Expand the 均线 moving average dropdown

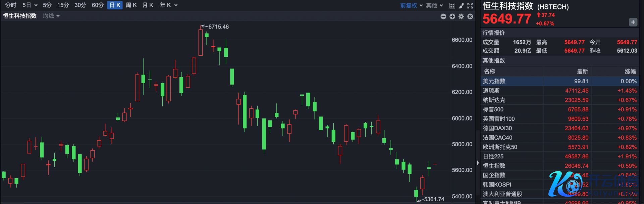tap(51, 16)
